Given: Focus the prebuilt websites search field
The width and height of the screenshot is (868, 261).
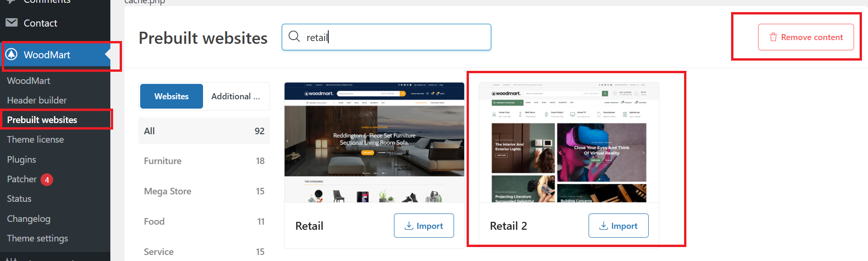Looking at the screenshot, I should coord(387,37).
